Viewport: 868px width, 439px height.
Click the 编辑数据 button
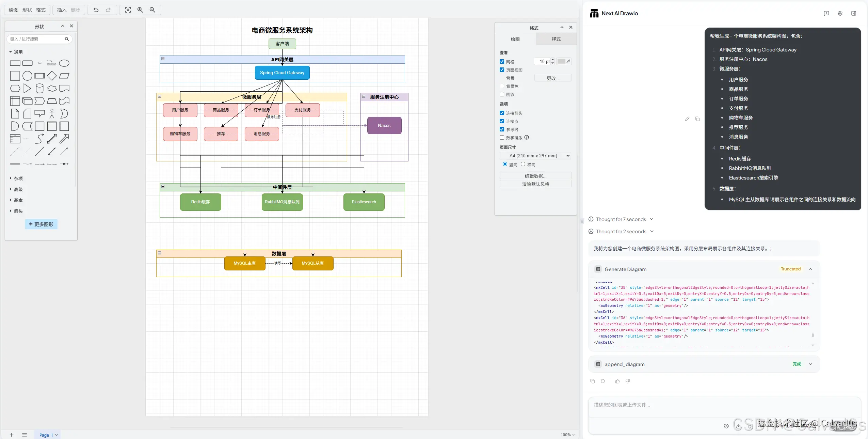[x=535, y=176]
